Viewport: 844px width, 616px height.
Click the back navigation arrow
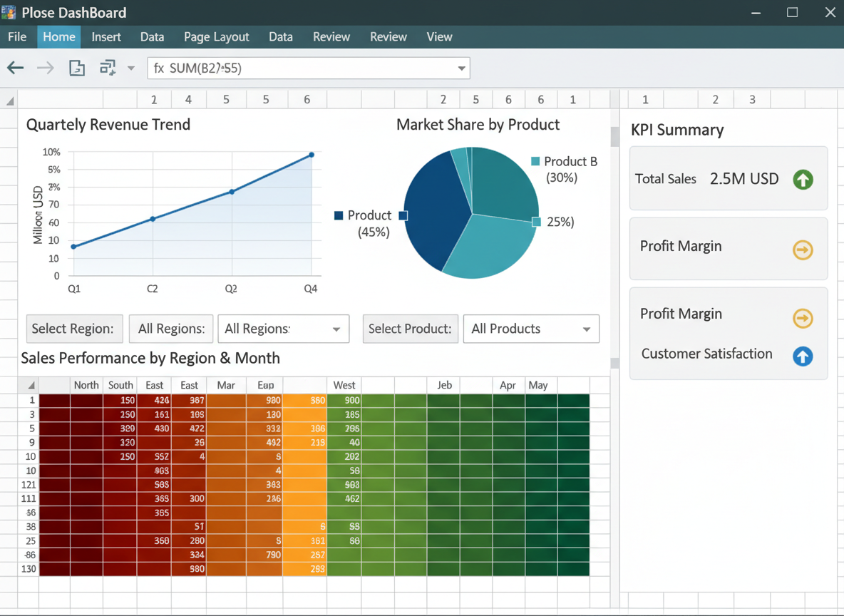pos(15,67)
